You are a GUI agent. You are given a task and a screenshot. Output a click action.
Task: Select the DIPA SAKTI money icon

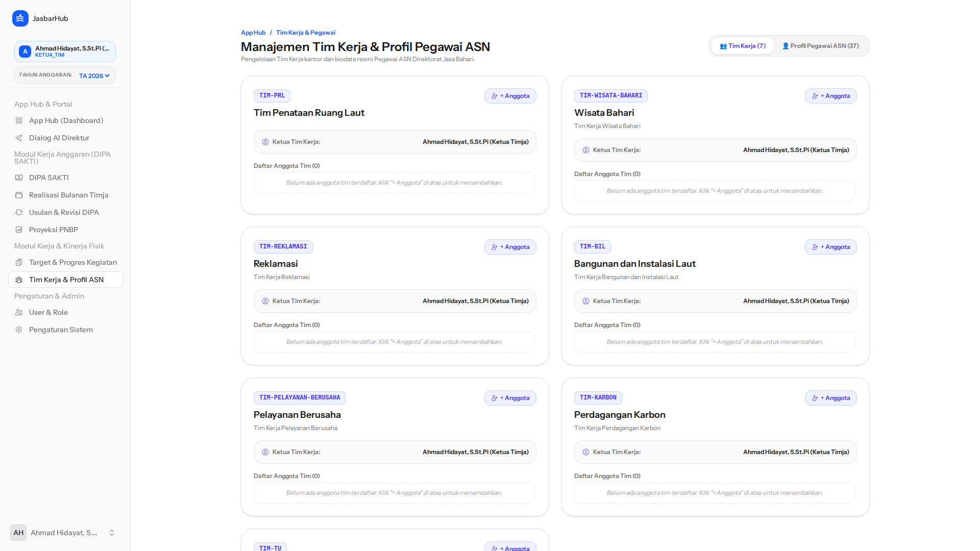pyautogui.click(x=19, y=178)
